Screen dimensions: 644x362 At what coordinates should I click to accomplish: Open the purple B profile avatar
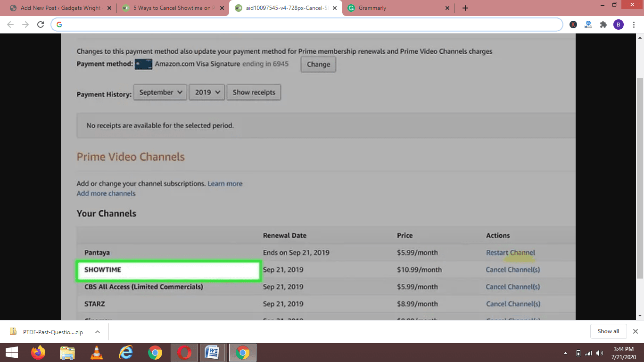619,25
